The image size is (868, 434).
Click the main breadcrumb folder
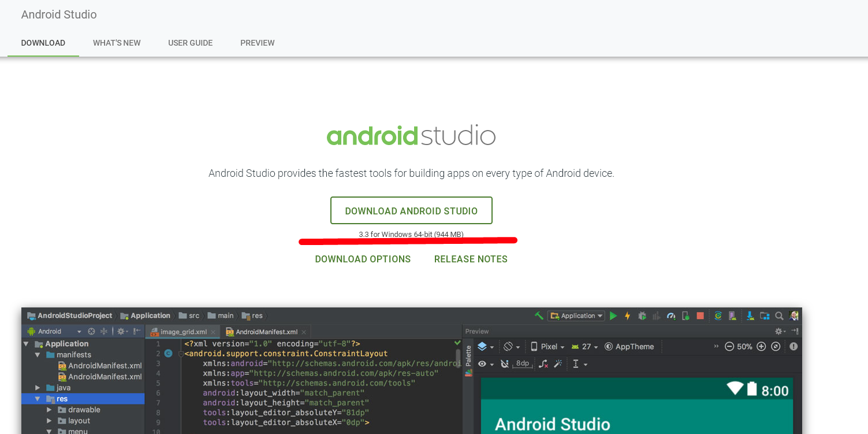tap(221, 316)
